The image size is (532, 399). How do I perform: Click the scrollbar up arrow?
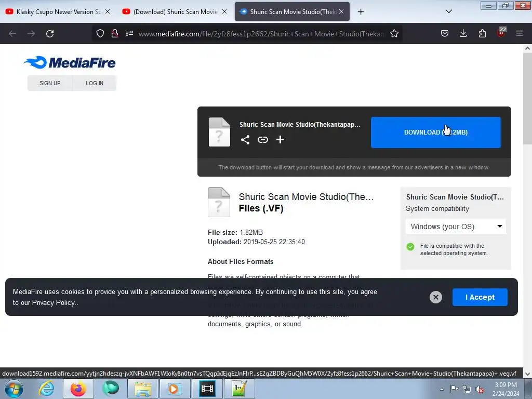(x=527, y=48)
